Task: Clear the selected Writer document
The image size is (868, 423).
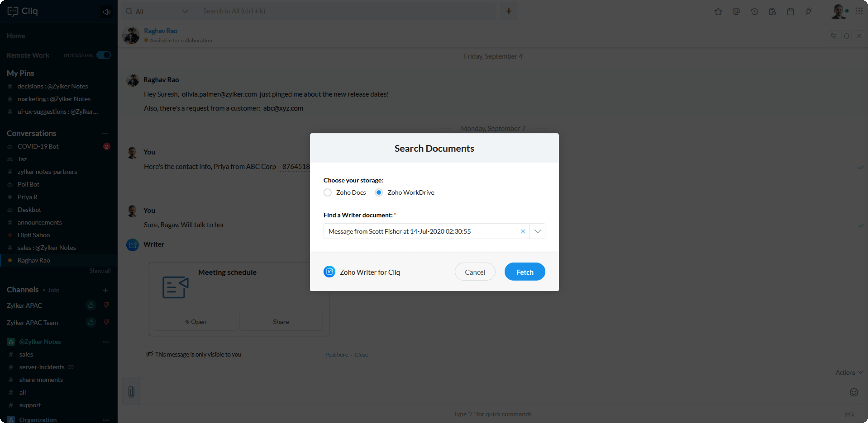Action: point(523,231)
